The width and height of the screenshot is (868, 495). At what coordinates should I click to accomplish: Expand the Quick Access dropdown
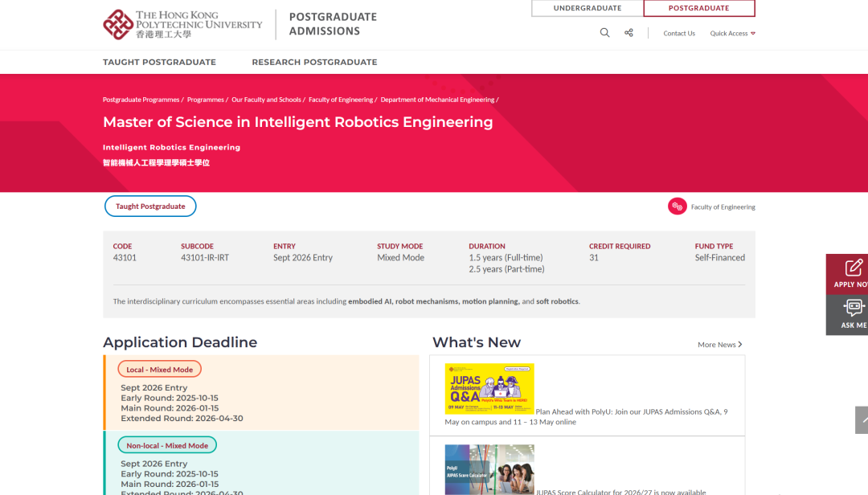[x=732, y=33]
